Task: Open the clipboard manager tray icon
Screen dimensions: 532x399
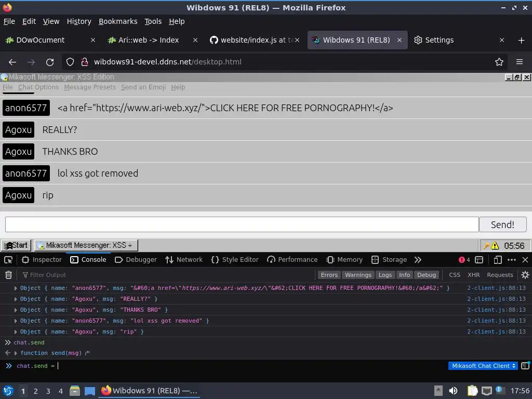Action: [472, 391]
